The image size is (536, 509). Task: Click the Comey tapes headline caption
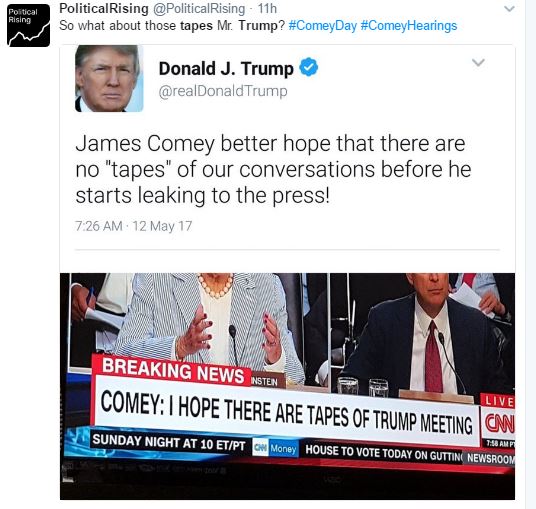(286, 412)
